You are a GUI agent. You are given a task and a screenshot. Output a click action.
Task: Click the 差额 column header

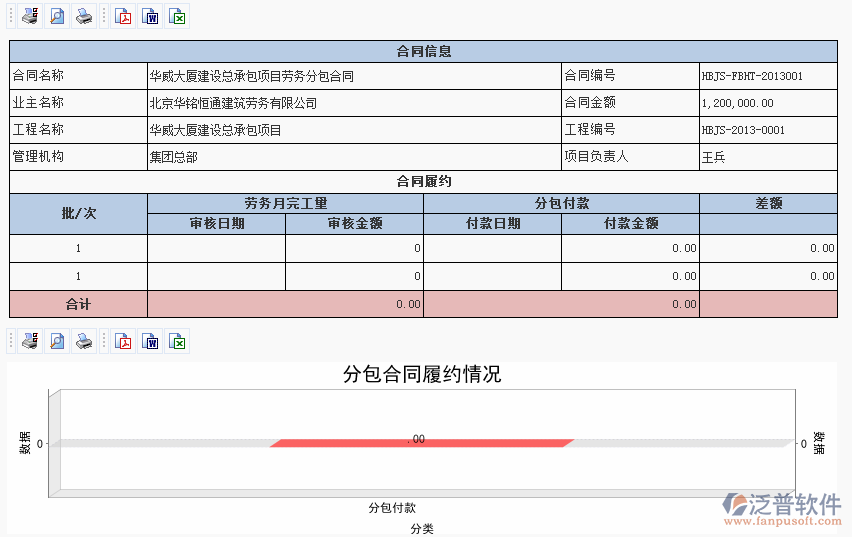tap(768, 203)
